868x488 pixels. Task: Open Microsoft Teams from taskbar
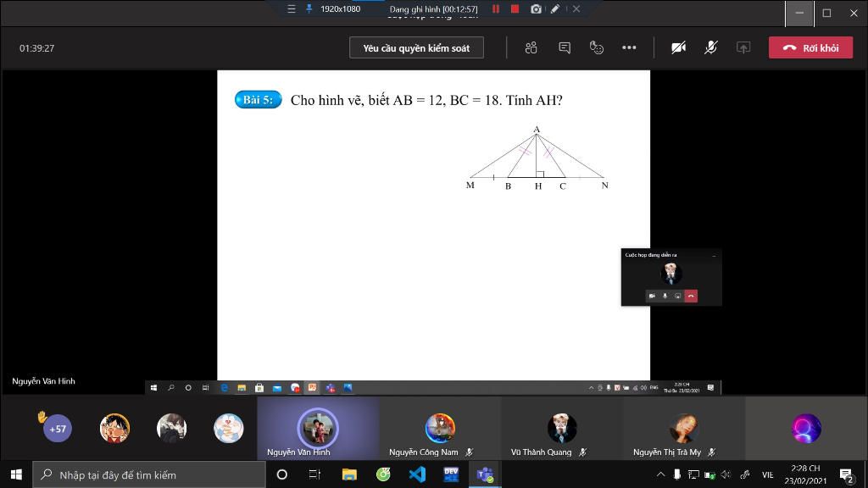click(485, 474)
